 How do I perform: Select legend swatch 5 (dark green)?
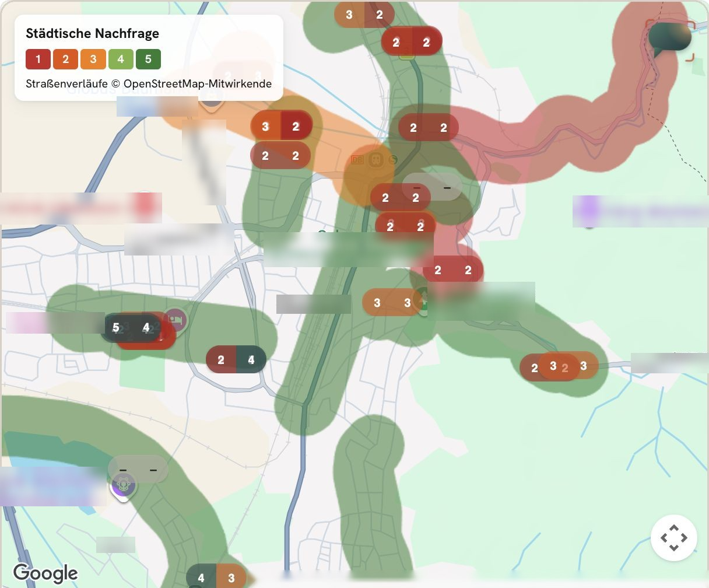[148, 59]
